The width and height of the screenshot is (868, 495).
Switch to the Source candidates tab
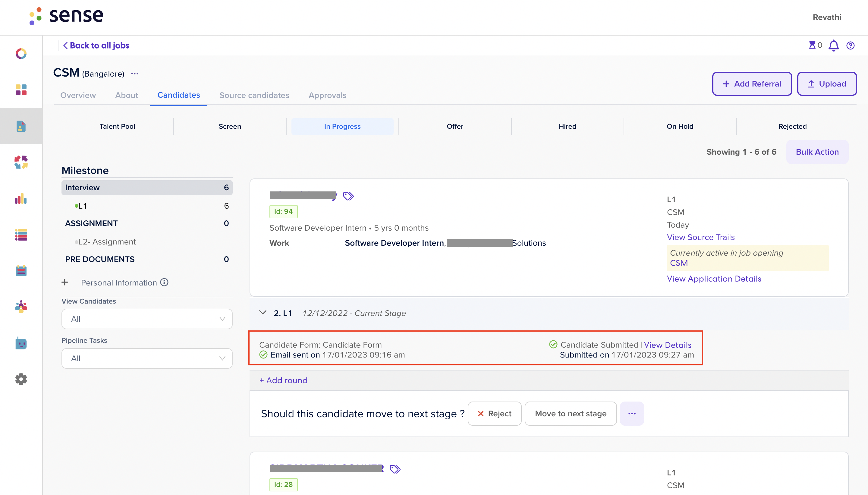(x=254, y=95)
